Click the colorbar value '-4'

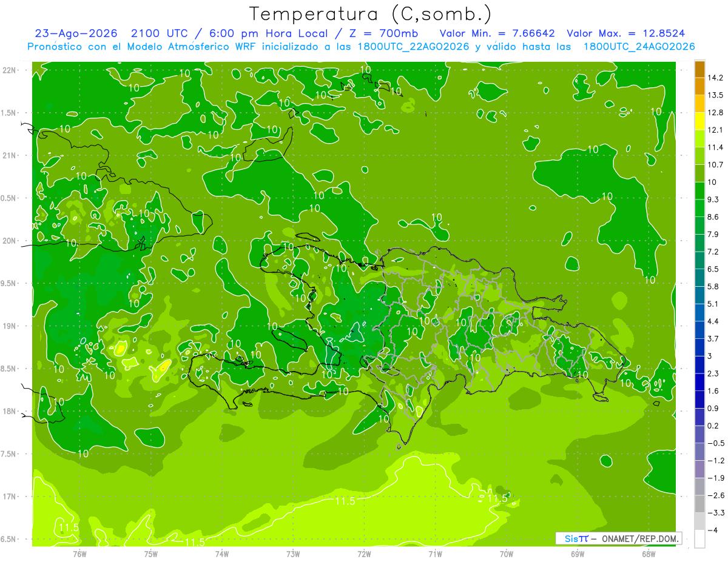click(x=712, y=530)
